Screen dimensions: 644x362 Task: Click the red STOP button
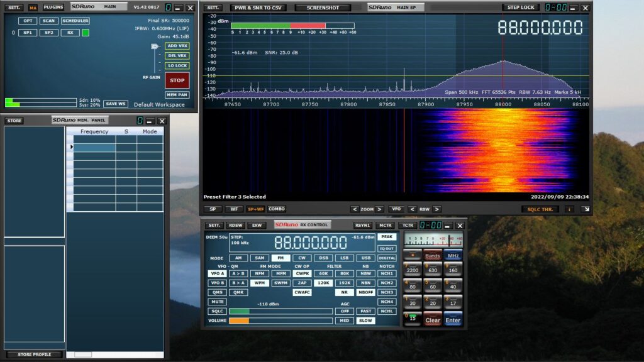point(177,80)
